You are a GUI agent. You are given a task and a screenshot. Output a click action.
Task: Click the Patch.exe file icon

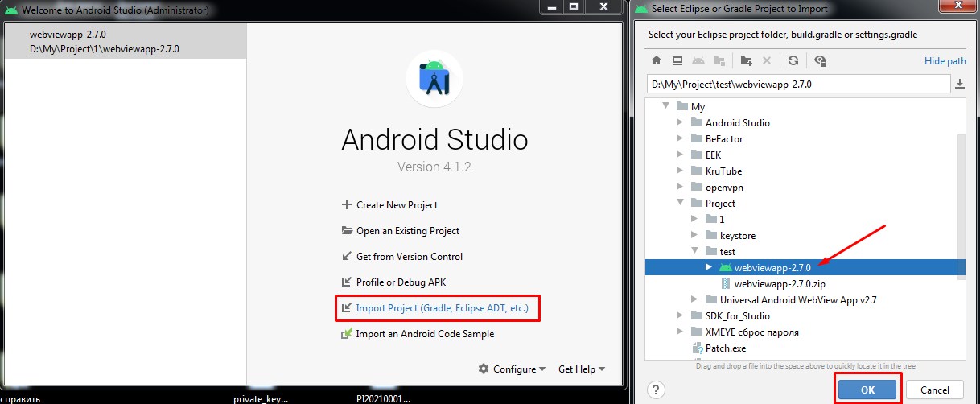[x=698, y=348]
